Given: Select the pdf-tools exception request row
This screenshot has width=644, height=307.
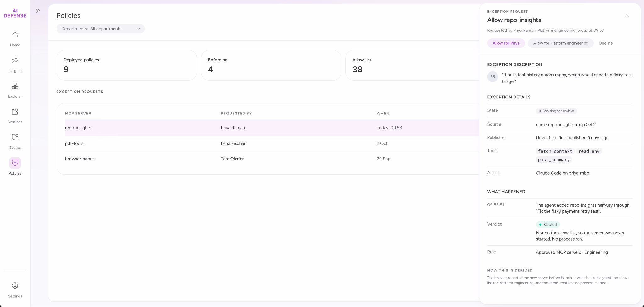Looking at the screenshot, I should 272,143.
